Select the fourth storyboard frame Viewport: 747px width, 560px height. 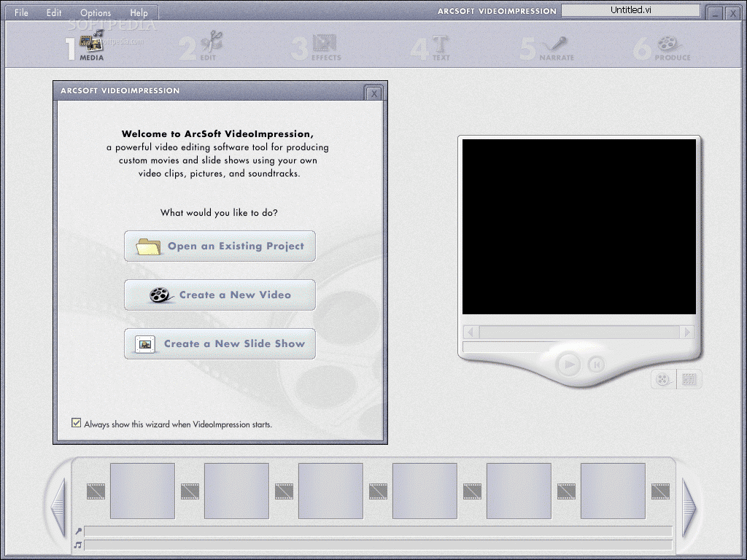[425, 491]
